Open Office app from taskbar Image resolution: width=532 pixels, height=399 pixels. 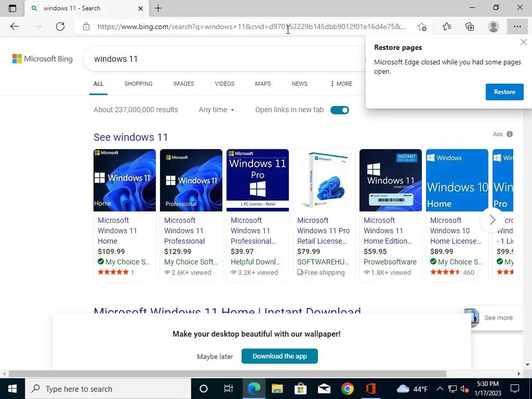pos(371,389)
